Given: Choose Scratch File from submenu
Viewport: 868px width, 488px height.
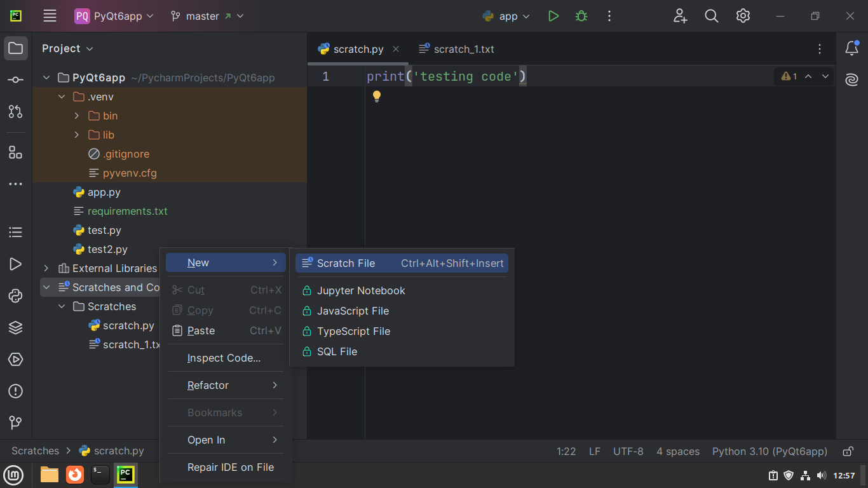Looking at the screenshot, I should [x=402, y=263].
